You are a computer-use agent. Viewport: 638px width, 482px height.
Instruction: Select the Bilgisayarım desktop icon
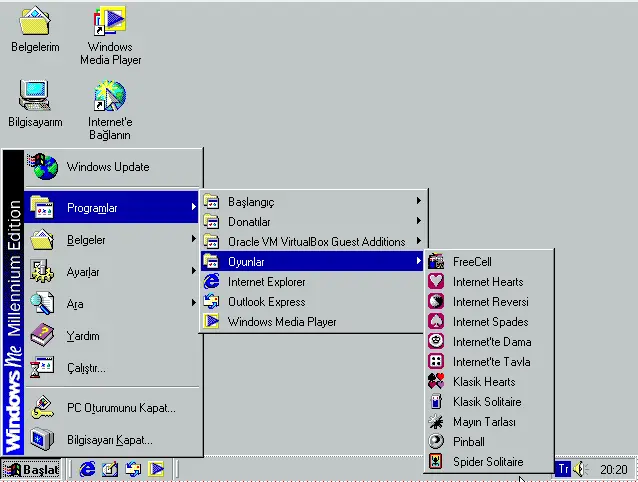click(35, 104)
